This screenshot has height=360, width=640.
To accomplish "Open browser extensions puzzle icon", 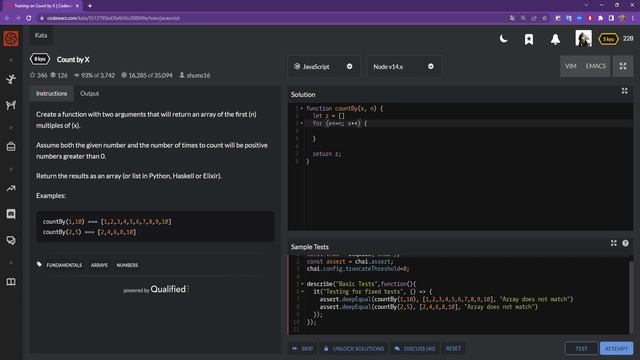I will click(600, 18).
